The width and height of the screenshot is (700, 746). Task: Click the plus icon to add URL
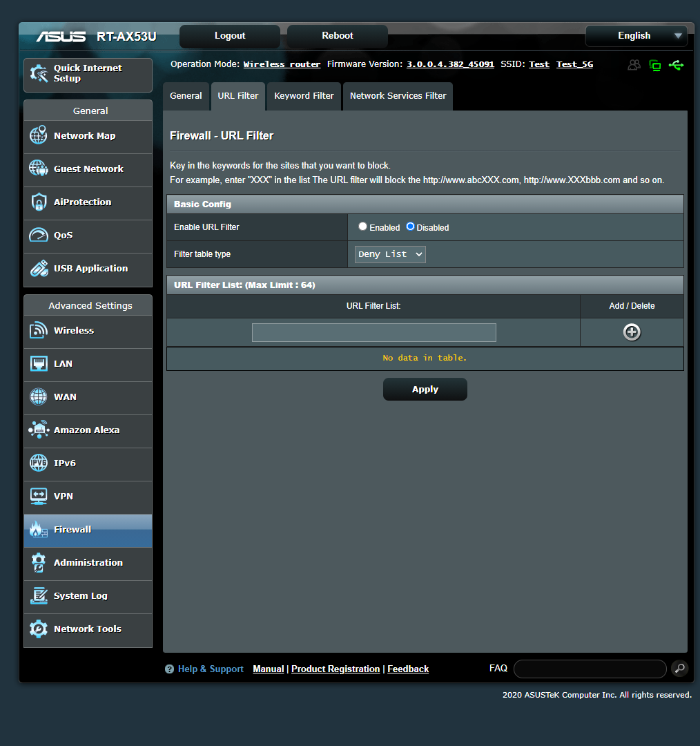(x=632, y=332)
